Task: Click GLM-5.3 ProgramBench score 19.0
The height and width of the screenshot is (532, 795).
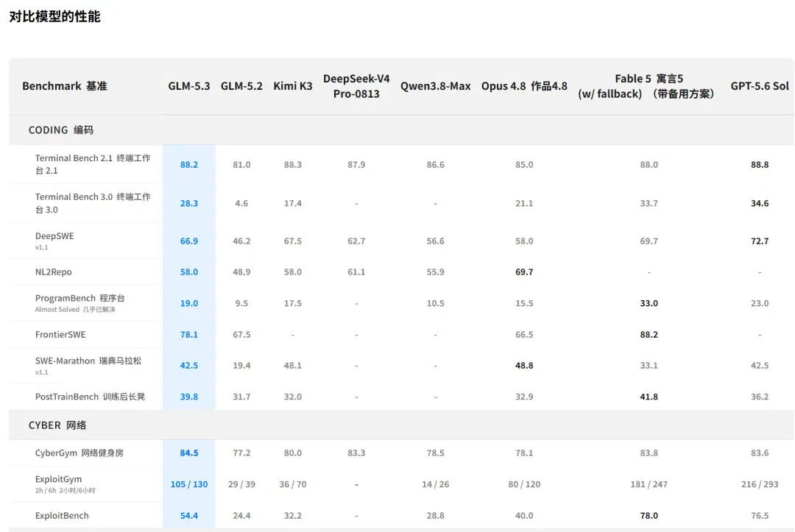Action: 188,303
